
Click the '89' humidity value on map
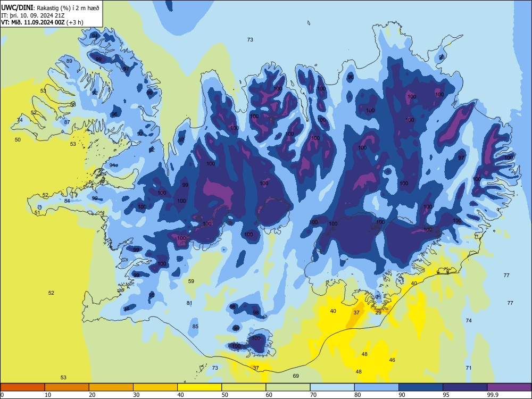click(x=69, y=61)
